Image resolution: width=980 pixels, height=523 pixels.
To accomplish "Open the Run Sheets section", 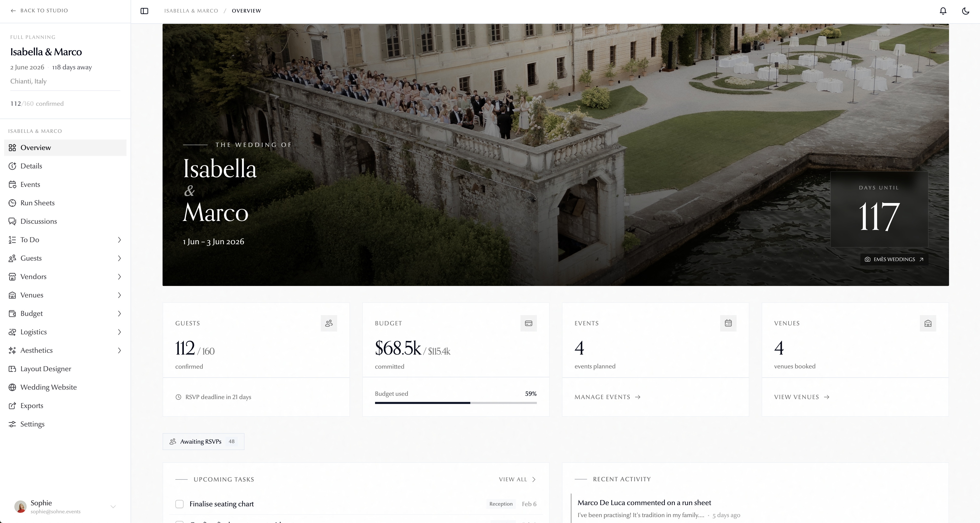I will [37, 203].
